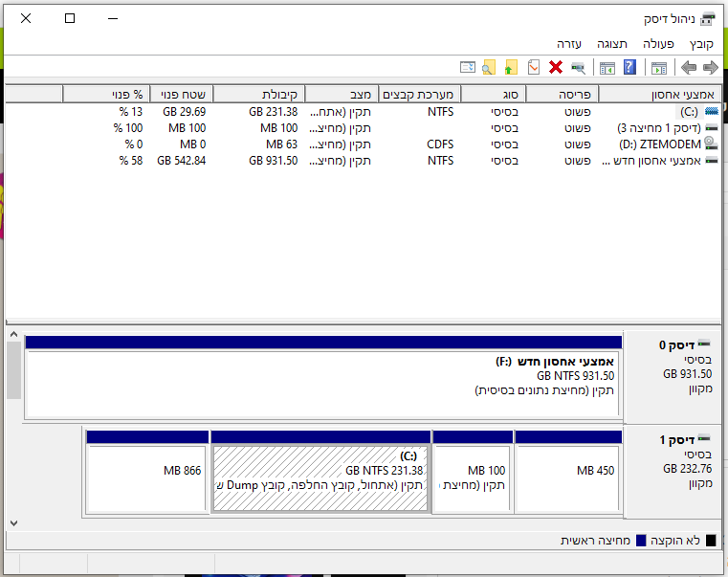Open the blue question mark help icon
This screenshot has height=577, width=728.
[629, 67]
